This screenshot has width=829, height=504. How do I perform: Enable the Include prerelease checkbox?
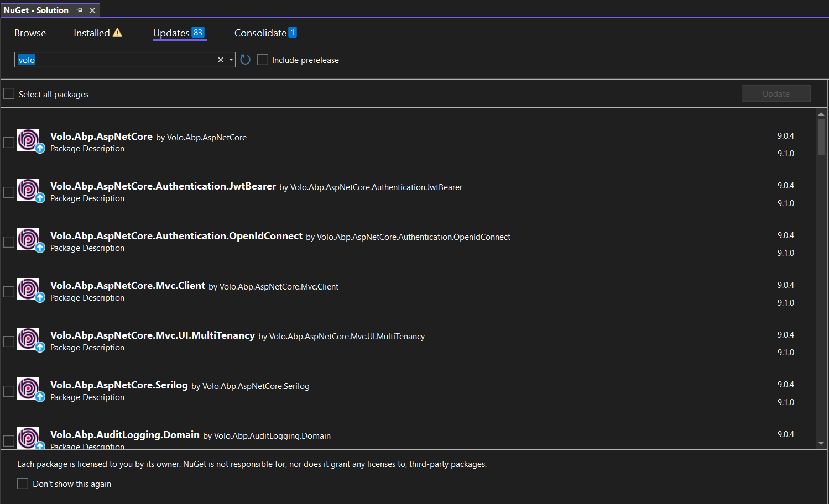click(263, 60)
